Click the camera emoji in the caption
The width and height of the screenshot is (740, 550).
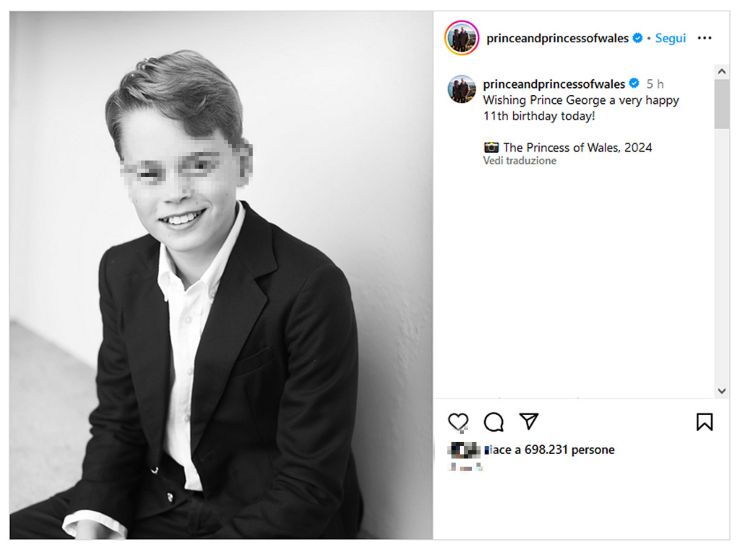point(491,147)
